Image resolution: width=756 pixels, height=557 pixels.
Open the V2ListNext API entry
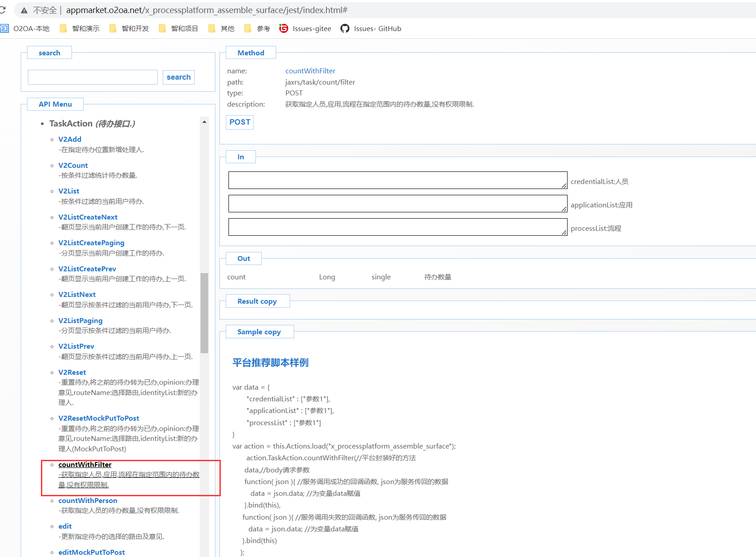(x=77, y=294)
